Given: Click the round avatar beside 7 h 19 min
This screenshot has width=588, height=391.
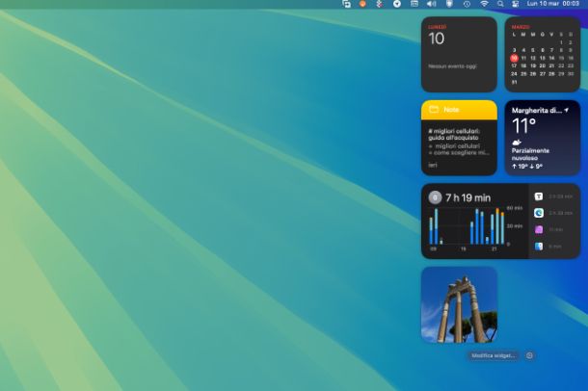Looking at the screenshot, I should pyautogui.click(x=435, y=197).
